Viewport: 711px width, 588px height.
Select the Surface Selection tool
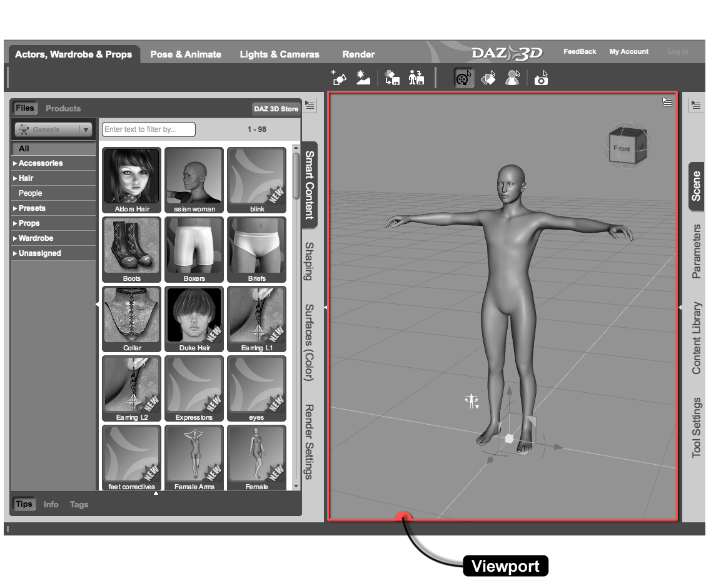tap(488, 78)
